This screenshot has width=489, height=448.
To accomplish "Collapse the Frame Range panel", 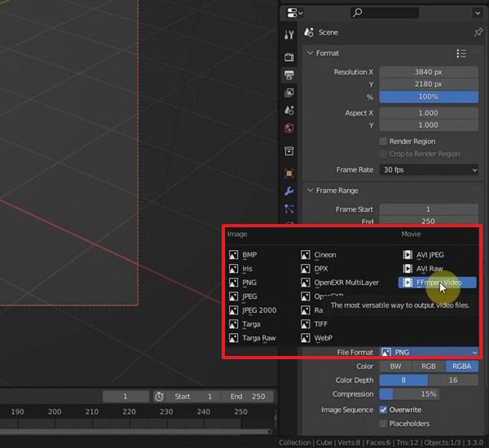I will tap(310, 190).
